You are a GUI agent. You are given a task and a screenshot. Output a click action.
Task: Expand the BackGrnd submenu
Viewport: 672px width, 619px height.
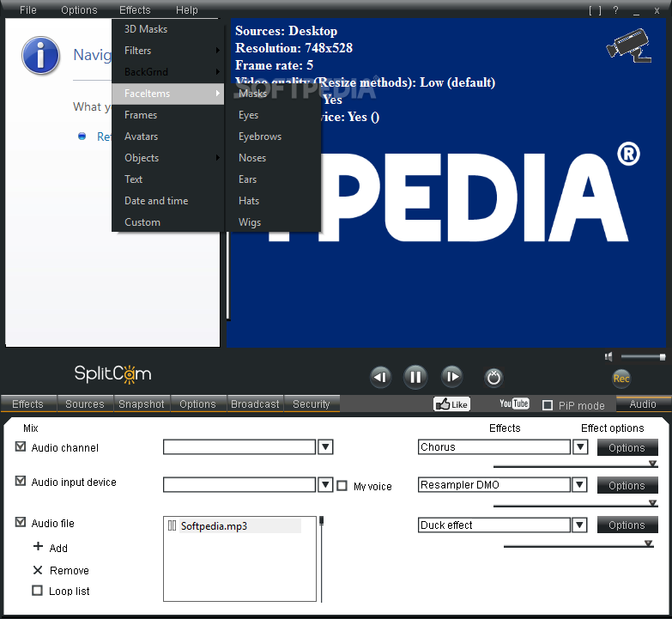coord(168,72)
